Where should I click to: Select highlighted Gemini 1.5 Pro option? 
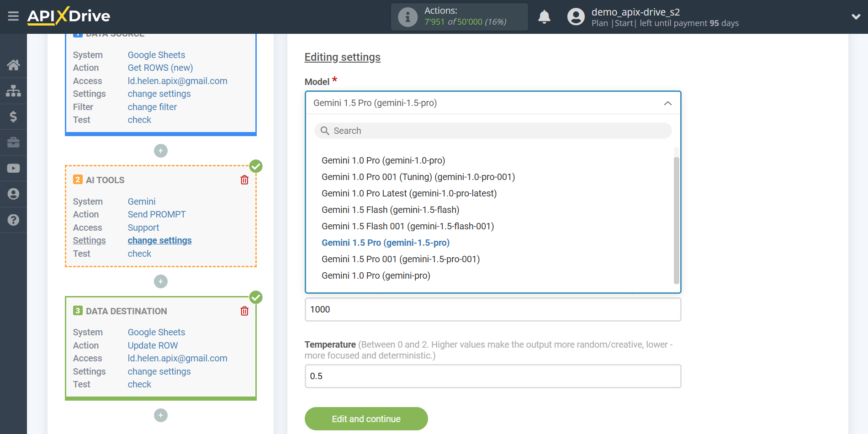coord(386,243)
